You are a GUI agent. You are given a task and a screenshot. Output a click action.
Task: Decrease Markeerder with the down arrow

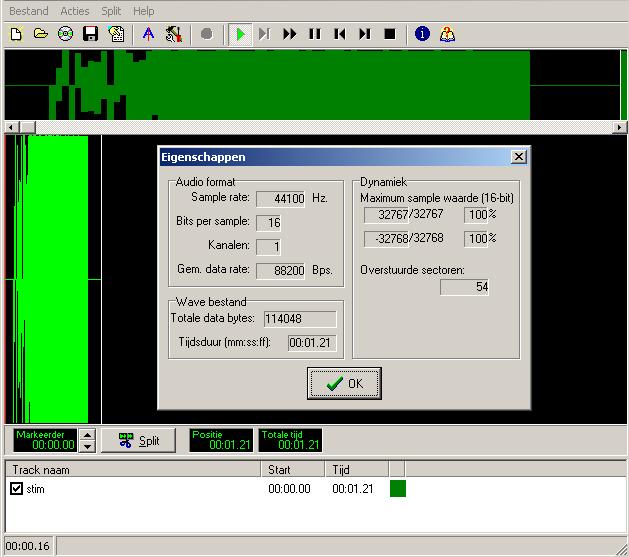(x=87, y=447)
